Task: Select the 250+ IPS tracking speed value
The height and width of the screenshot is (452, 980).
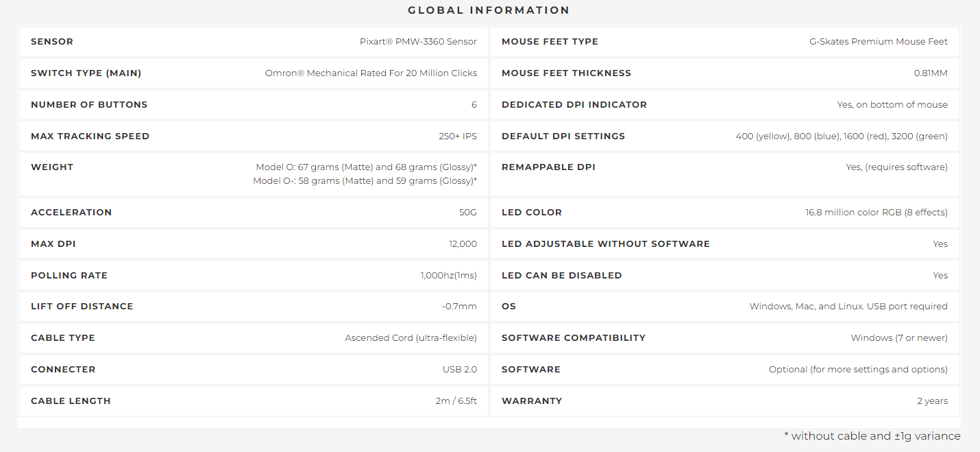Action: (x=457, y=136)
